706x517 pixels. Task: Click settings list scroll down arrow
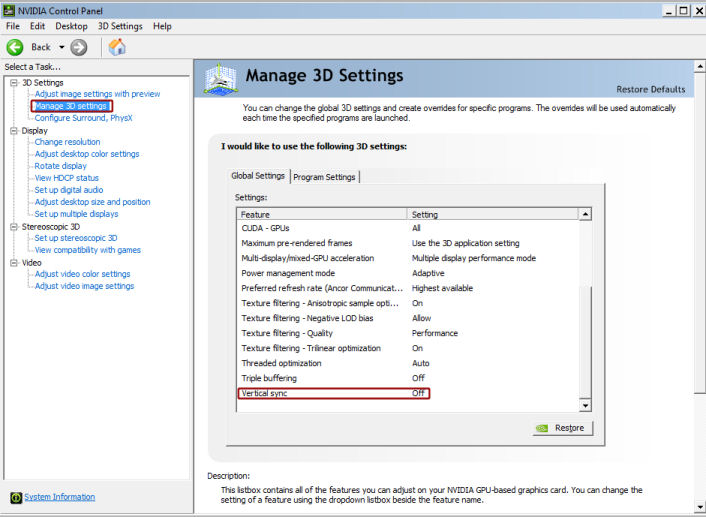[585, 405]
